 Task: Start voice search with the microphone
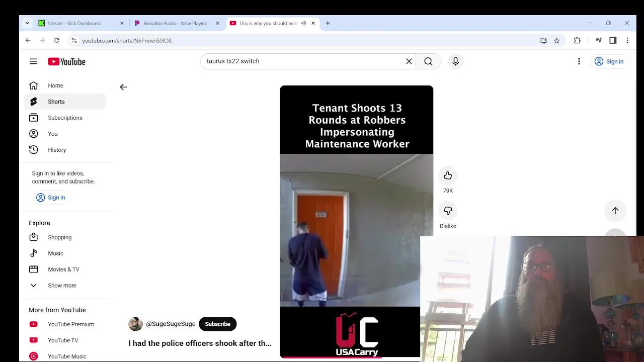tap(455, 61)
